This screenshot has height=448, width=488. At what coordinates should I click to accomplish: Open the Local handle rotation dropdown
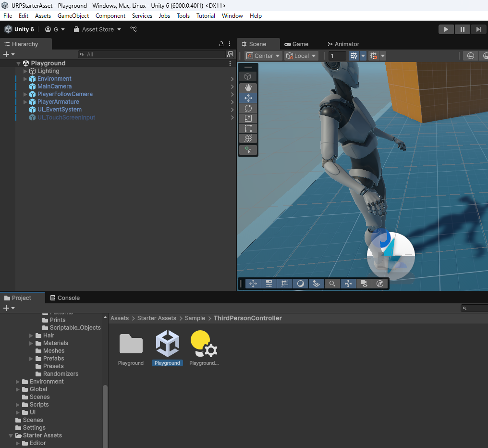pos(301,56)
